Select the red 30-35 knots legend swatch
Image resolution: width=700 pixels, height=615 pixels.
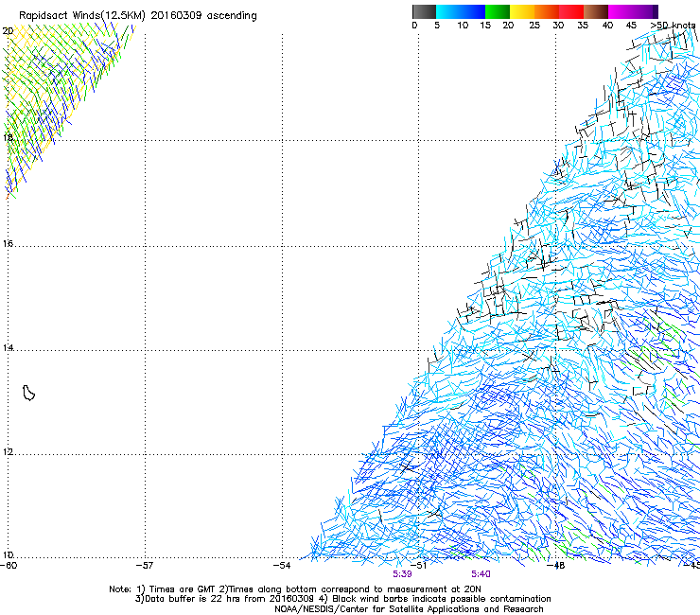(571, 11)
